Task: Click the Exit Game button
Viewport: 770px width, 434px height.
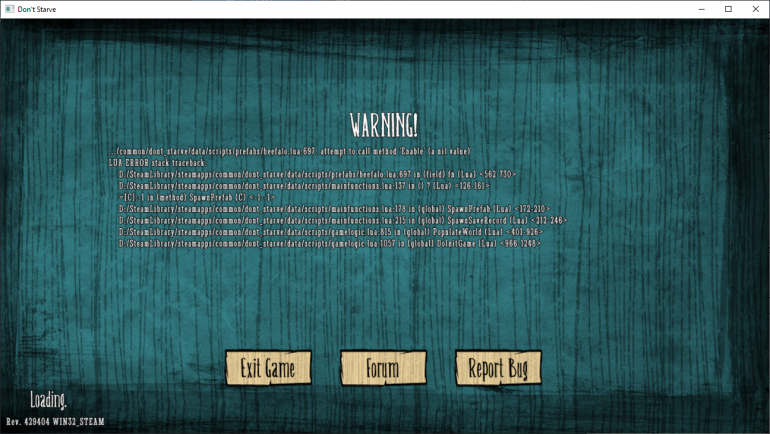Action: click(268, 368)
